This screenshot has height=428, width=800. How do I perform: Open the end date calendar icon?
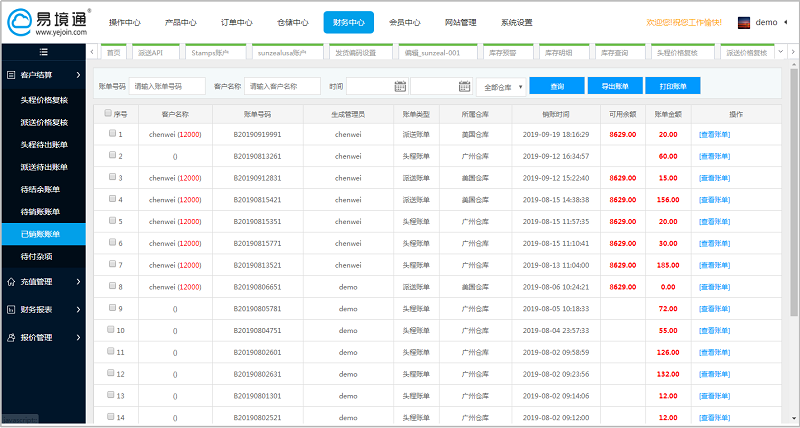click(463, 86)
